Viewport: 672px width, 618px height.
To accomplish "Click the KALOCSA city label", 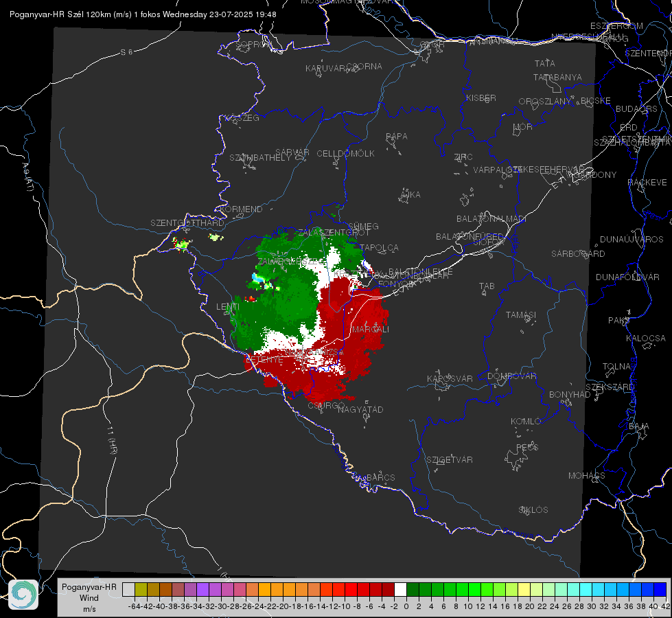I will click(646, 339).
